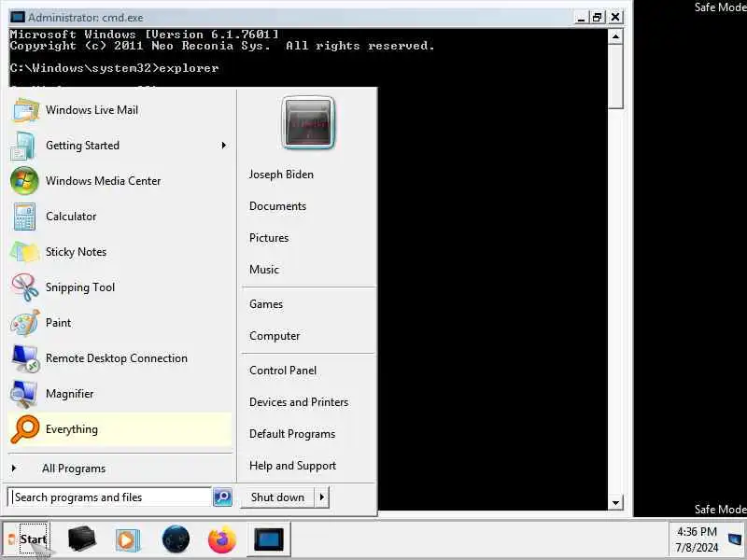Click the system tray monitor icon
This screenshot has width=747, height=560.
pos(735,539)
